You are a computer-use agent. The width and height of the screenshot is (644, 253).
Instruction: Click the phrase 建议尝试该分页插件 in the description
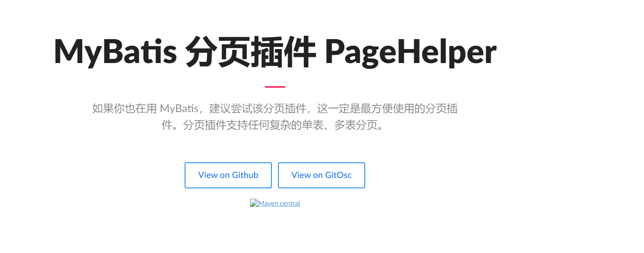click(x=258, y=109)
